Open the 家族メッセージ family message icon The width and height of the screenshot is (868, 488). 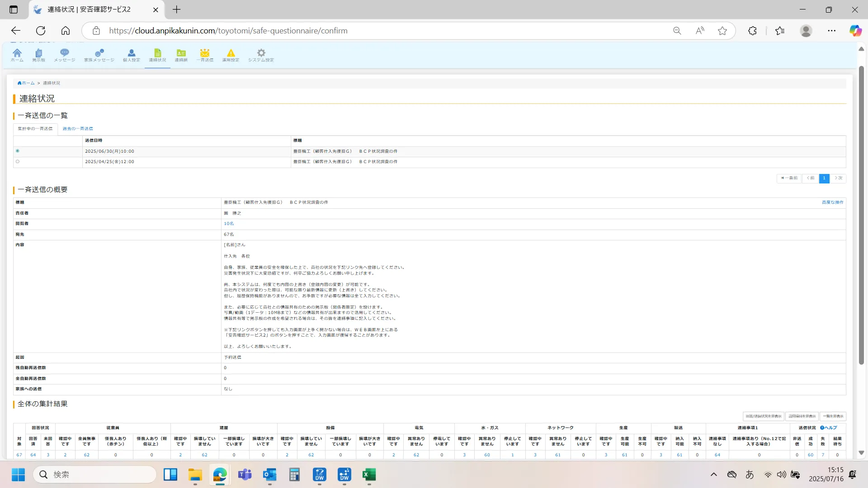(99, 55)
